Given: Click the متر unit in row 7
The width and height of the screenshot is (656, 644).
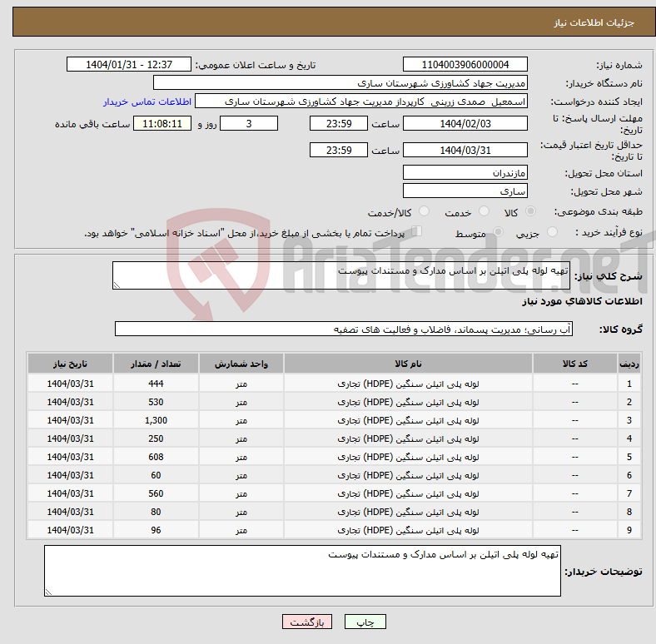Looking at the screenshot, I should coord(241,493).
